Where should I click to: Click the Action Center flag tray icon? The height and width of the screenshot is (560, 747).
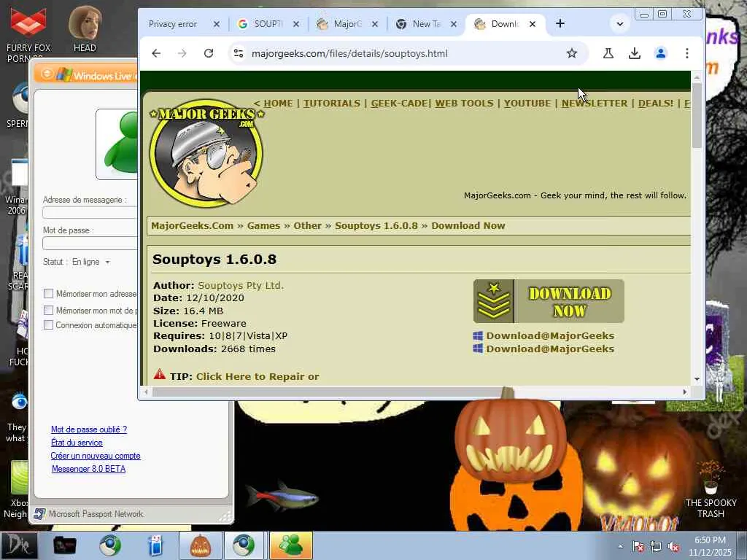[x=638, y=547]
